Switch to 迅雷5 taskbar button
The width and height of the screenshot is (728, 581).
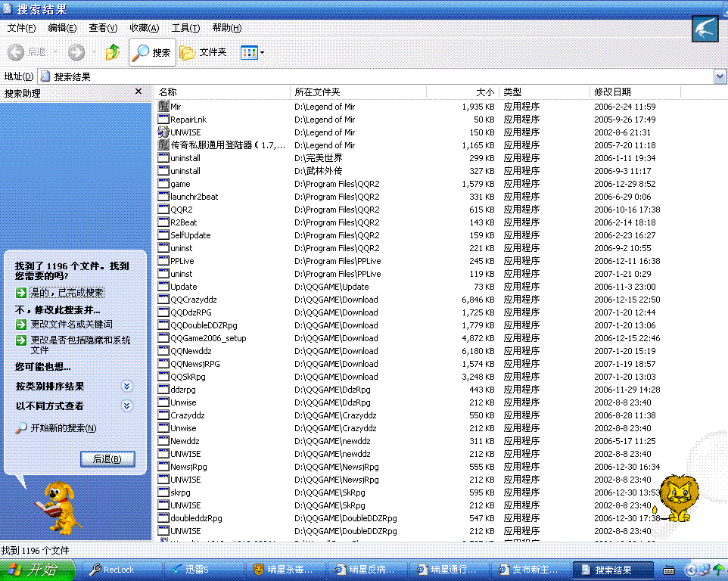(x=204, y=570)
